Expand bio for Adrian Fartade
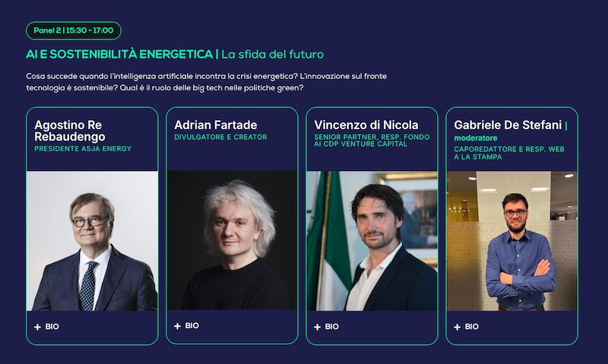Viewport: 608px width, 364px height. tap(186, 325)
